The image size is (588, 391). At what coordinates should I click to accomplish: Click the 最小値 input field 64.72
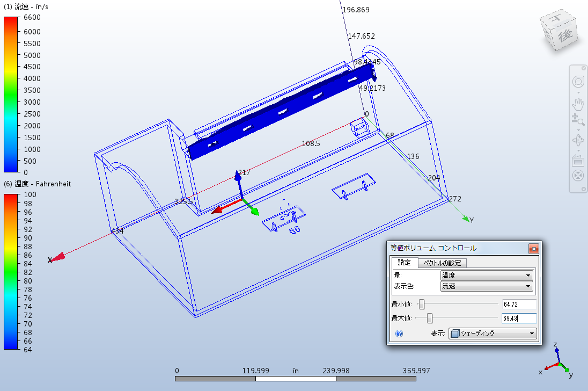[519, 305]
